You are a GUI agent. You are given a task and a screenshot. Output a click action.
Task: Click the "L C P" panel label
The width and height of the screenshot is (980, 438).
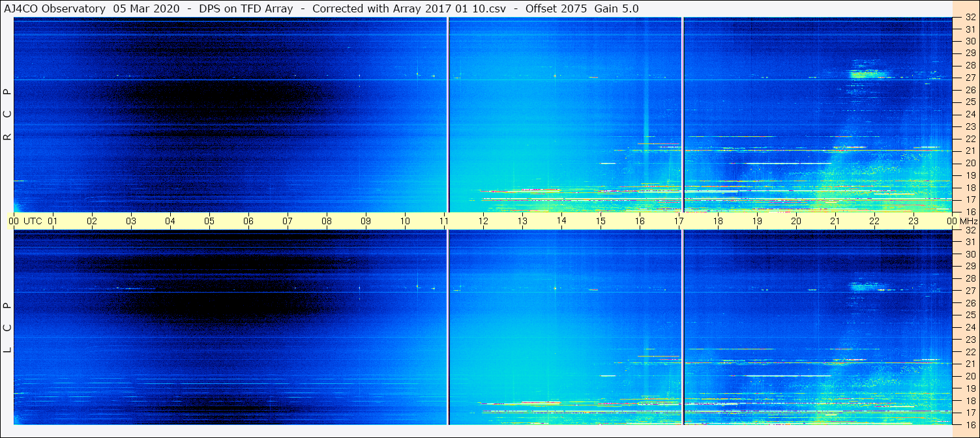pyautogui.click(x=8, y=328)
